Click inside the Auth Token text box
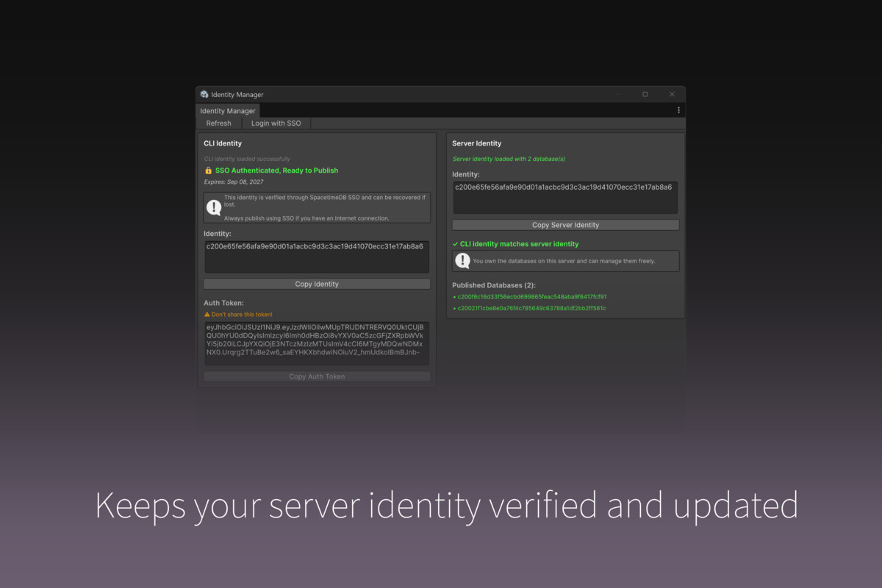 click(x=317, y=343)
